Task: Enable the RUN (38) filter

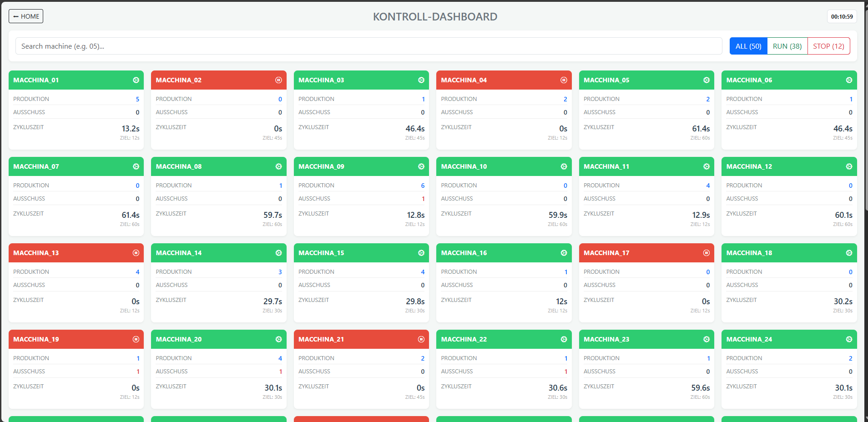Action: click(x=787, y=46)
